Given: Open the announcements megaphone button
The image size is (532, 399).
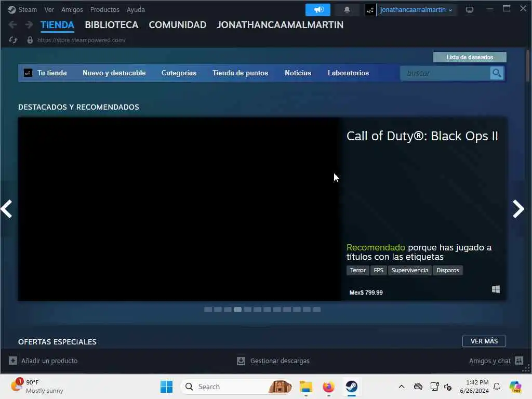Looking at the screenshot, I should point(318,9).
